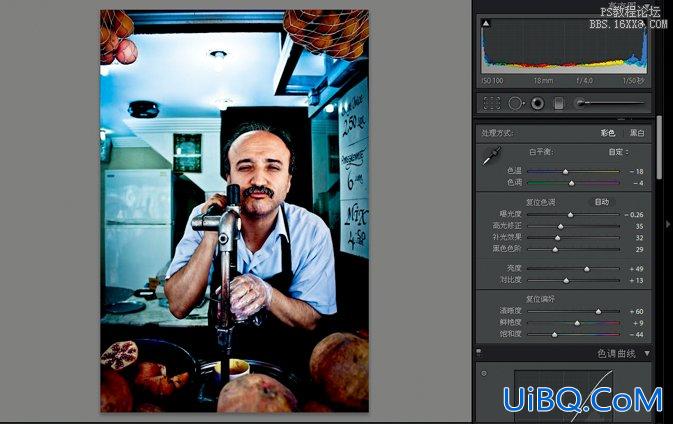Click the 鲜艳度 vibrance slider handle
The height and width of the screenshot is (424, 673).
coord(577,323)
